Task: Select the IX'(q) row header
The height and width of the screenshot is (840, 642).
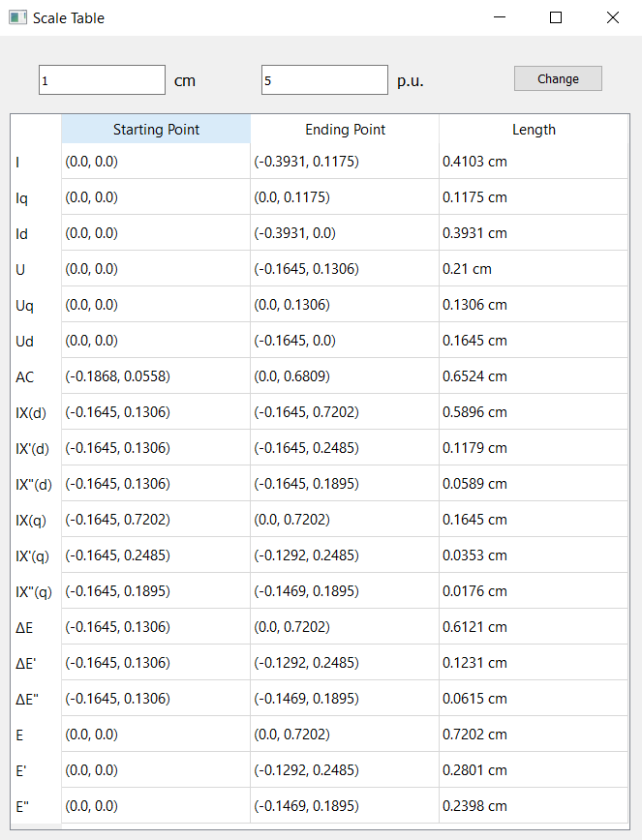Action: pos(36,555)
